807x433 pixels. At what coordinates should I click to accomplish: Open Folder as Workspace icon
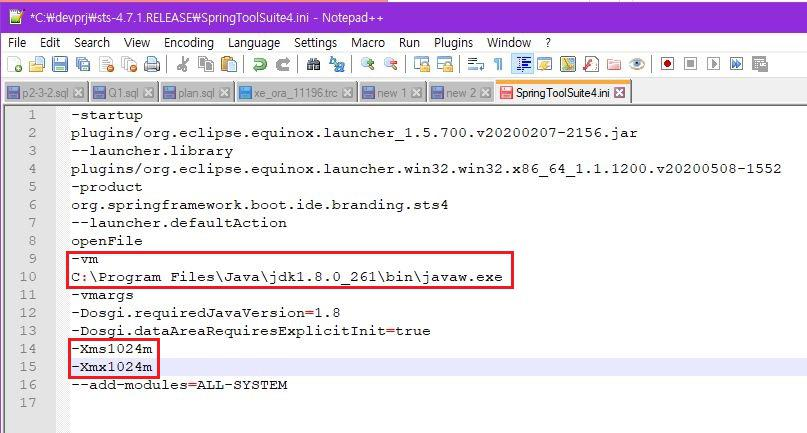pyautogui.click(x=614, y=64)
